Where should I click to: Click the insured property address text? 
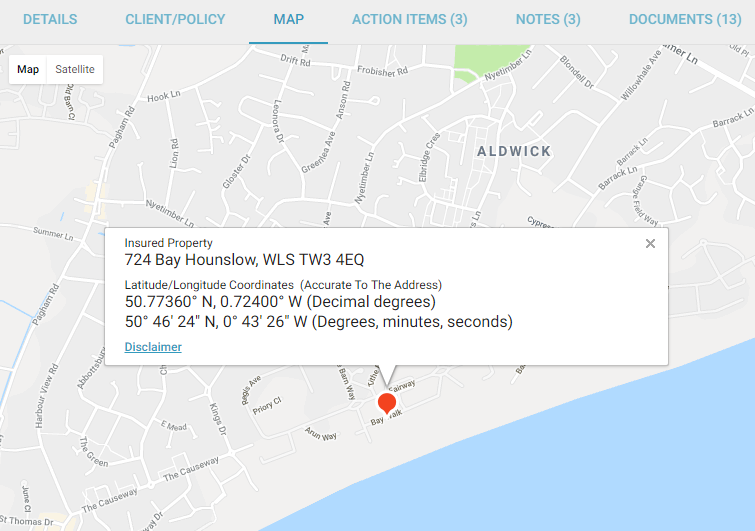coord(244,260)
